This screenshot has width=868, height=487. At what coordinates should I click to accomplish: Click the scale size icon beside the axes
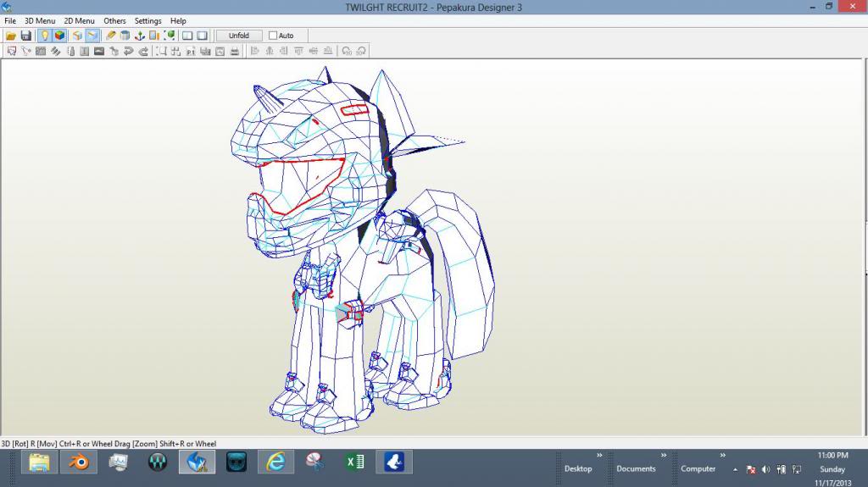pos(154,36)
